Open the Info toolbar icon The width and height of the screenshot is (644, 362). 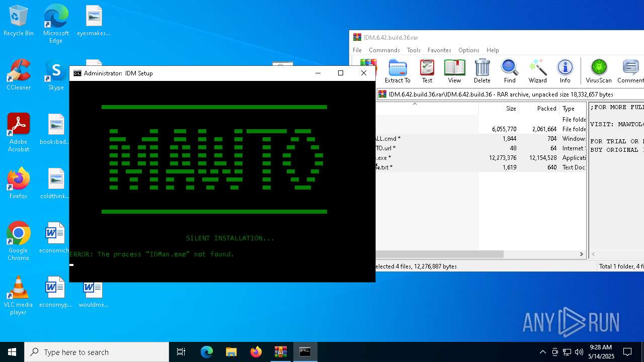565,71
